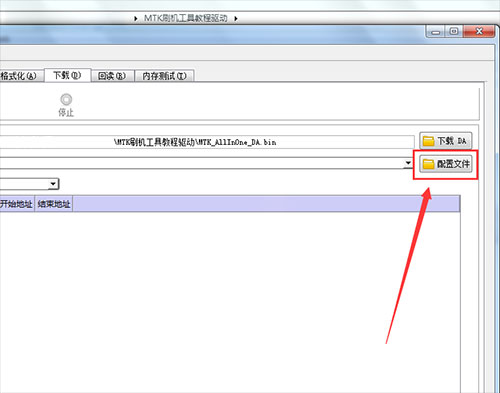Choose scatter file via 配置文件 button
Screen dimensions: 500x393
point(446,164)
